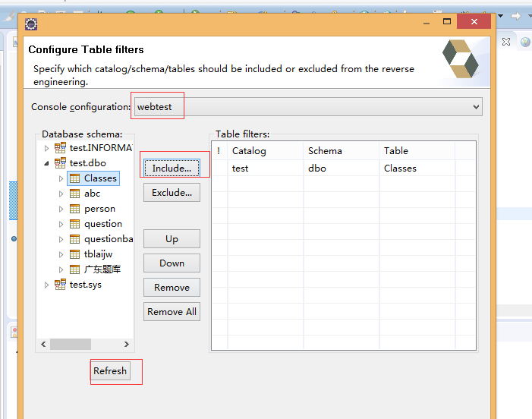Expand the test.INFORMA schema node

(46, 148)
